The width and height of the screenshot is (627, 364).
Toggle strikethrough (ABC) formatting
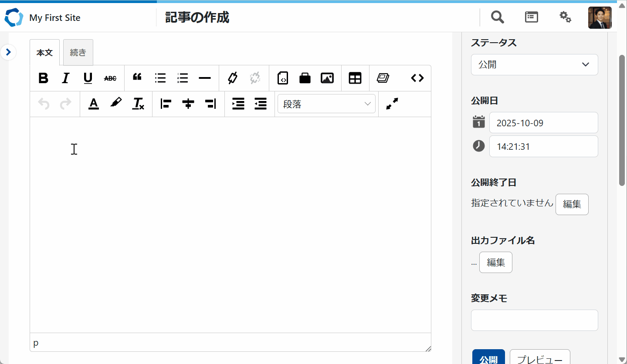click(x=110, y=78)
